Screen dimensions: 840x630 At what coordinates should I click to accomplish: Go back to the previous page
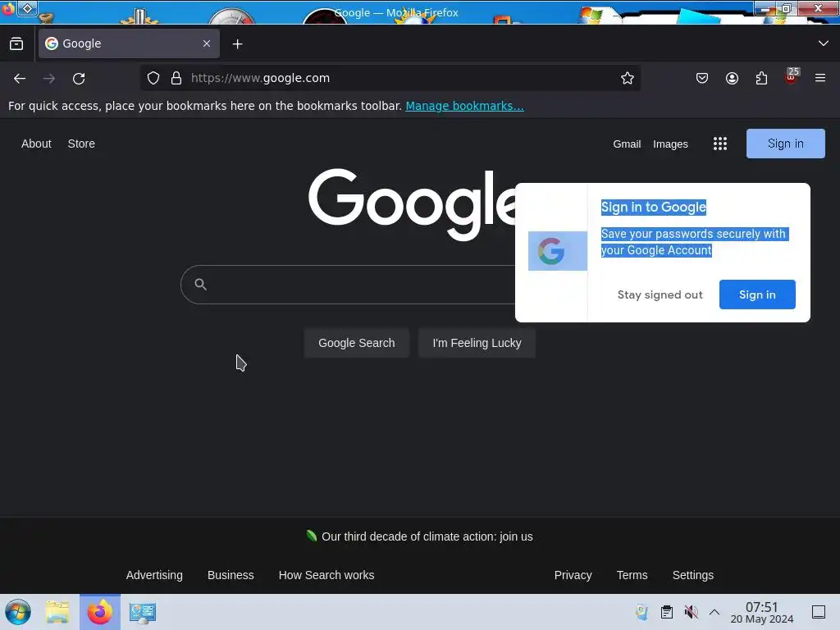(20, 78)
